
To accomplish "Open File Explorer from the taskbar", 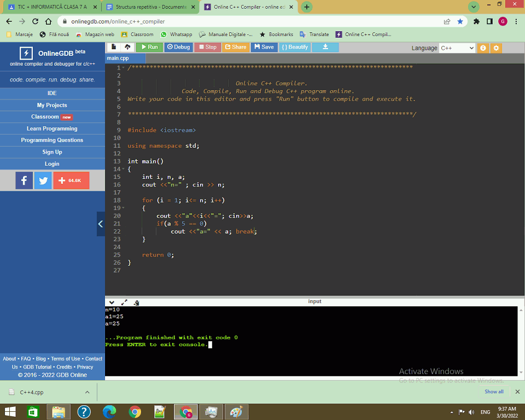I will tap(59, 412).
